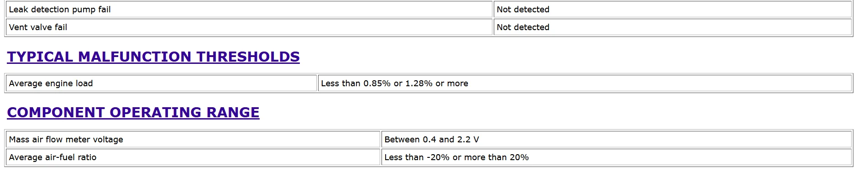This screenshot has width=868, height=172.
Task: Select the Mass air flow meter voltage cell
Action: pos(193,140)
